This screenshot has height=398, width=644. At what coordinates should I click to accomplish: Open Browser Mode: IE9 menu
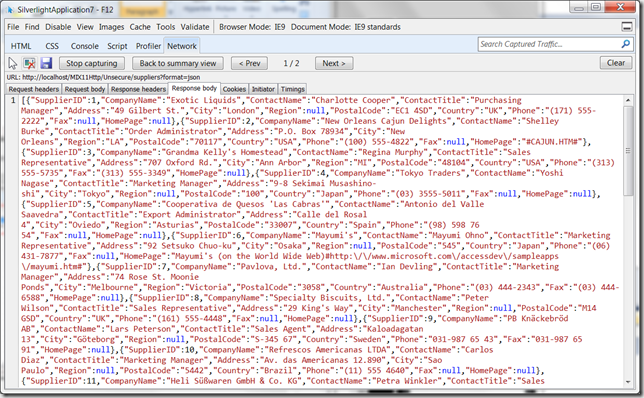click(252, 27)
